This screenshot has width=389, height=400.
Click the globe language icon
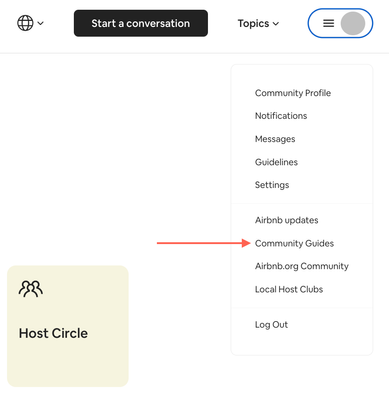coord(25,23)
